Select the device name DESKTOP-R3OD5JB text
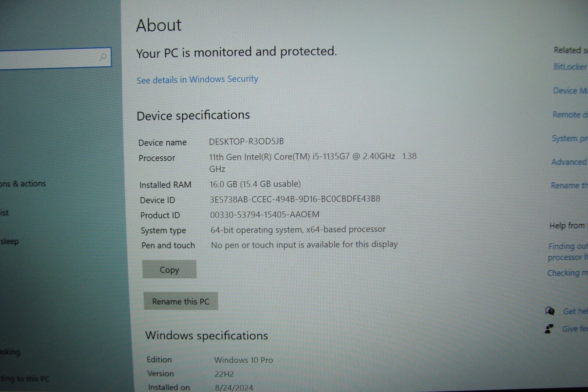Screen dimensions: 588x392 (246, 141)
